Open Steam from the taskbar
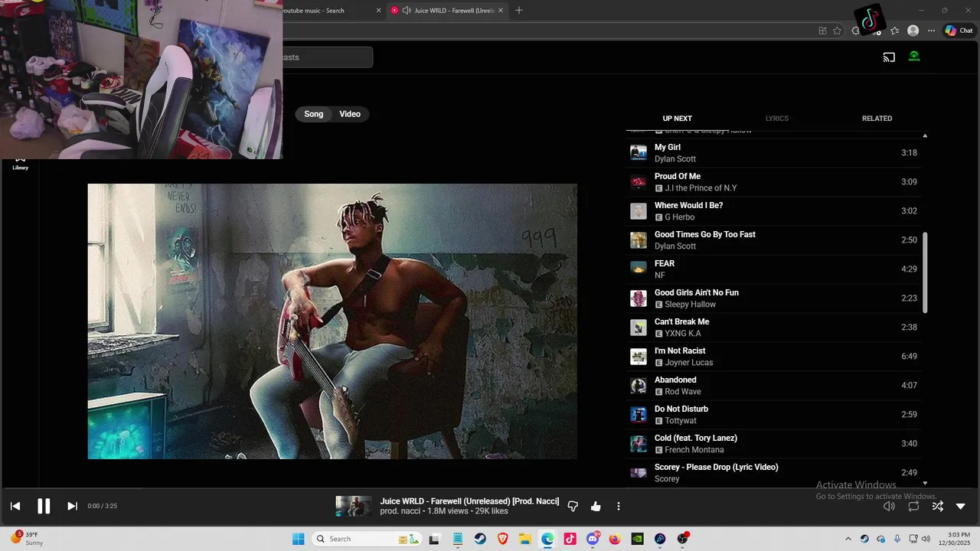The image size is (980, 551). coord(480,539)
